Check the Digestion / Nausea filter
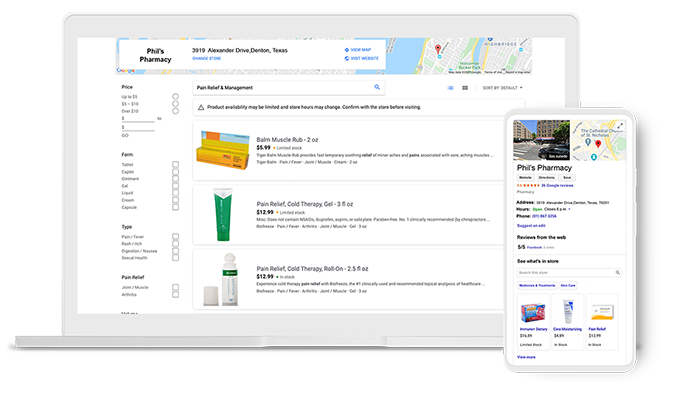 [x=175, y=251]
